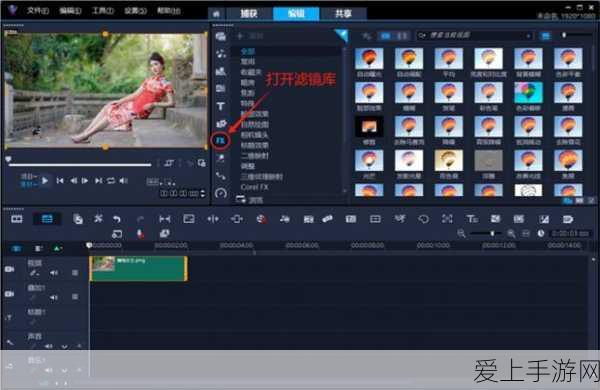
Task: Click the Undo arrow in timeline toolbar
Action: point(117,219)
